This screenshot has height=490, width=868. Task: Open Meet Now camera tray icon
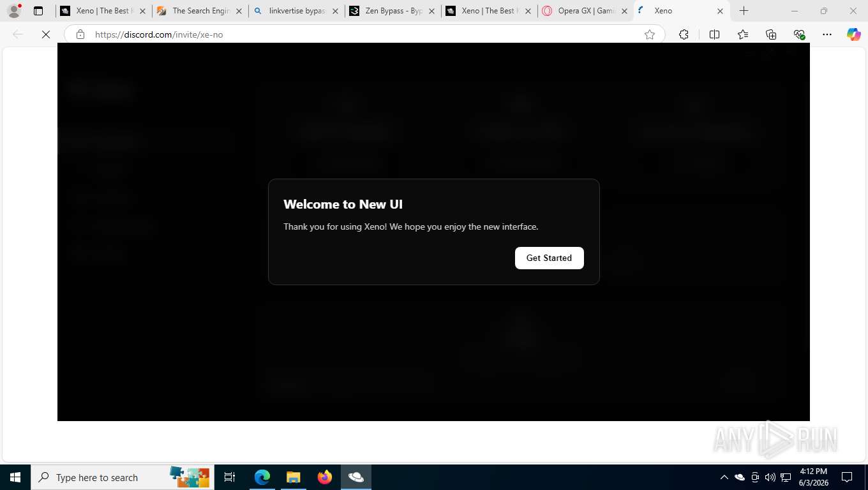point(755,477)
